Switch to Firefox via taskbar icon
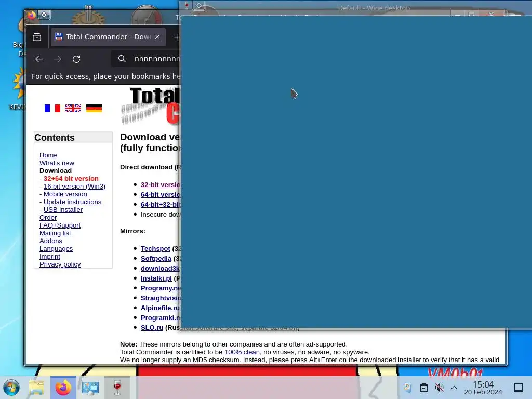 click(63, 388)
